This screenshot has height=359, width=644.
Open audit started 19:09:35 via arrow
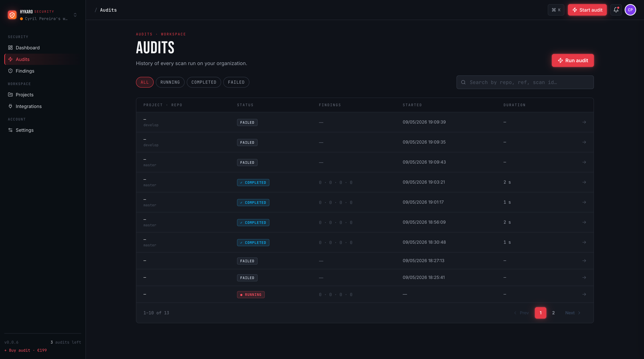click(584, 142)
